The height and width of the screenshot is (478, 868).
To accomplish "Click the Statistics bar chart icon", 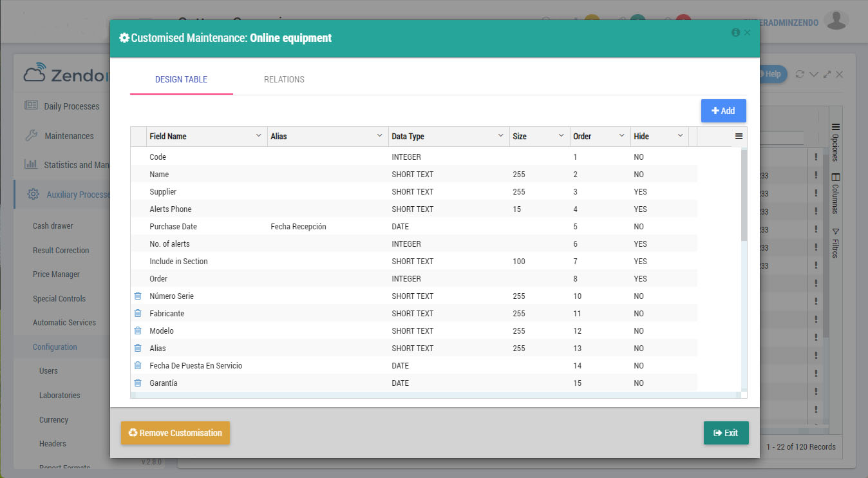I will [31, 164].
